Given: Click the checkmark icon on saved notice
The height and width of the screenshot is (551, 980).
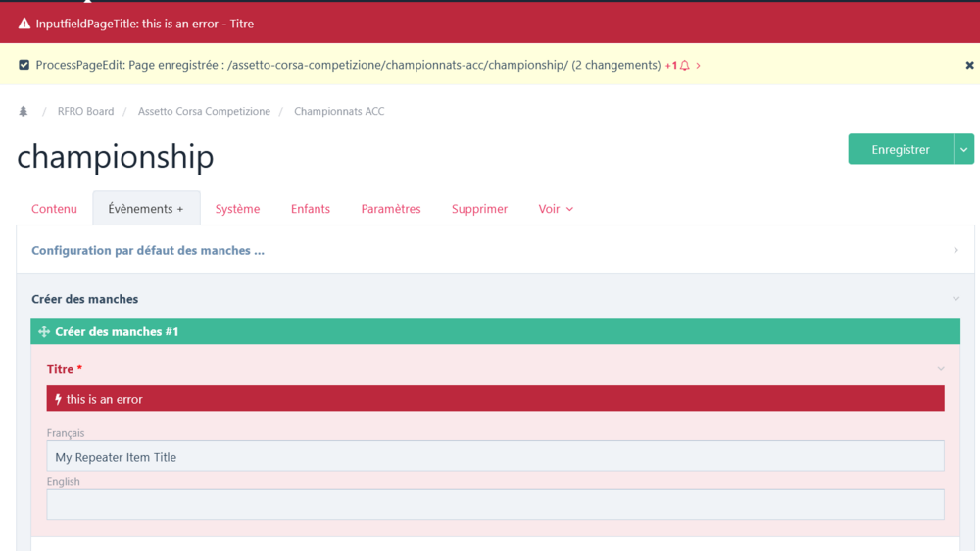Looking at the screenshot, I should point(24,66).
